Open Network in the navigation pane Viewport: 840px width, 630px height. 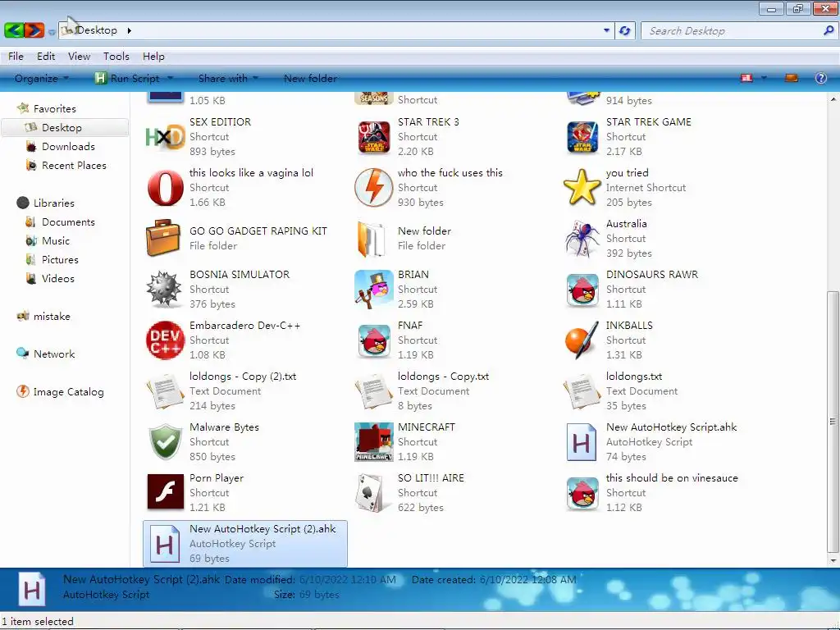tap(46, 354)
